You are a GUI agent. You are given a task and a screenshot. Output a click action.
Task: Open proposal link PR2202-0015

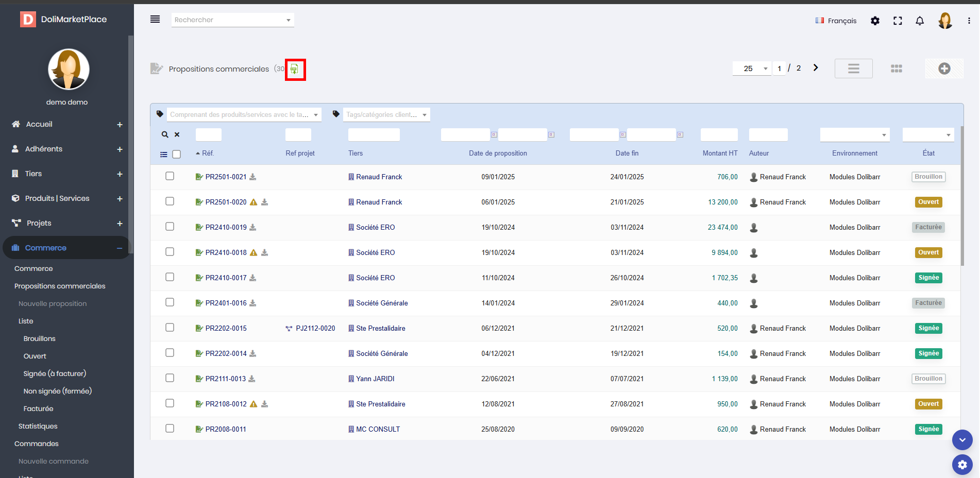[x=226, y=328]
